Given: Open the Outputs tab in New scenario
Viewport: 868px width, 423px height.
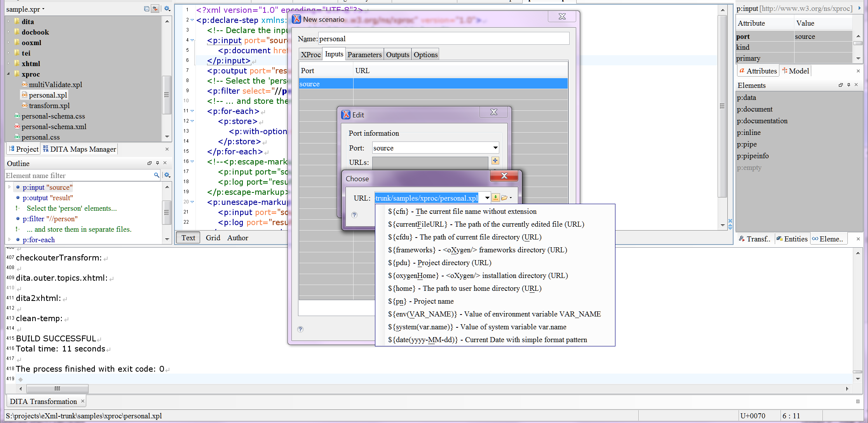Looking at the screenshot, I should tap(397, 55).
